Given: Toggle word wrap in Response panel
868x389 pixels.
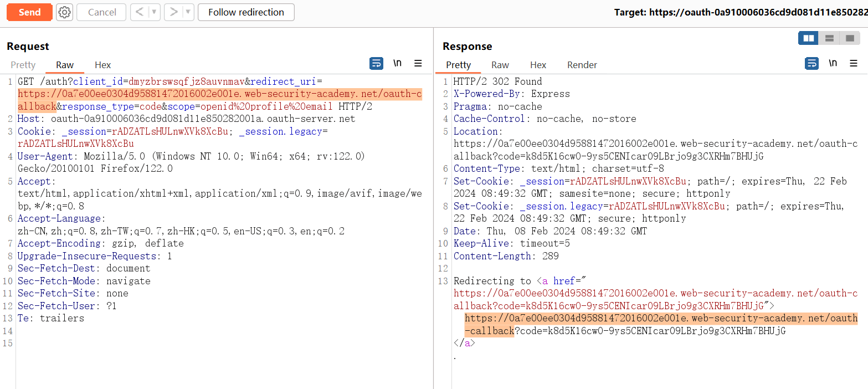Looking at the screenshot, I should [811, 63].
